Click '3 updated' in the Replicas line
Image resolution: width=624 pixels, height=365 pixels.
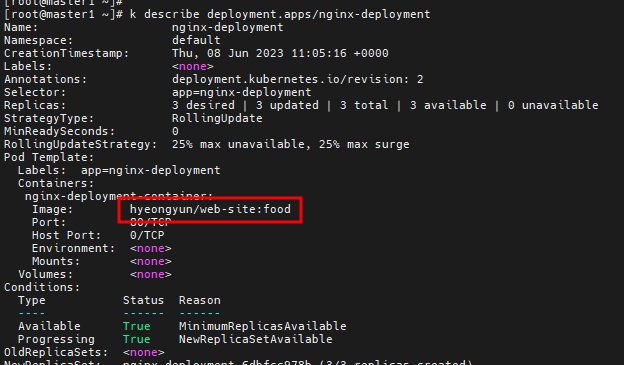287,105
